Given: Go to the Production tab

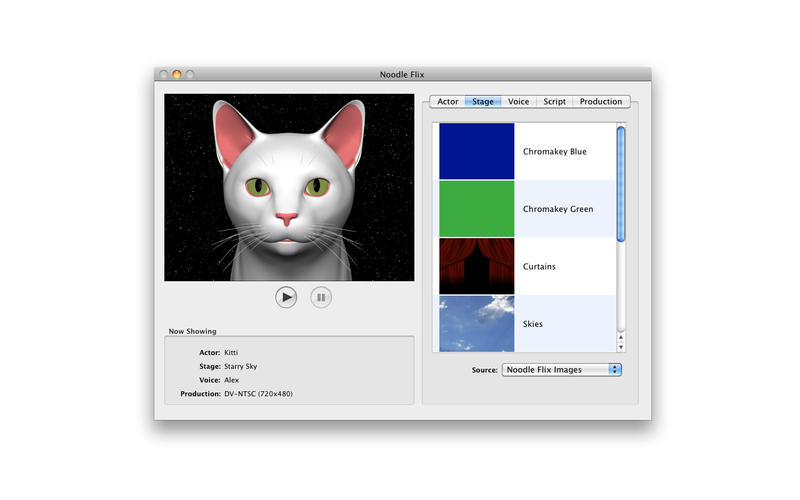Looking at the screenshot, I should (601, 102).
